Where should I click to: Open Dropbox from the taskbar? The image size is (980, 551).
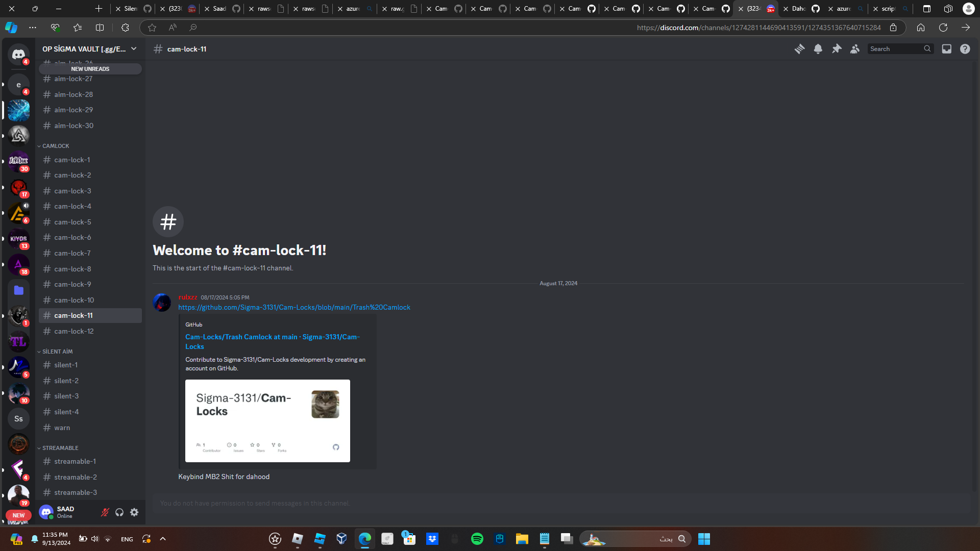click(432, 539)
